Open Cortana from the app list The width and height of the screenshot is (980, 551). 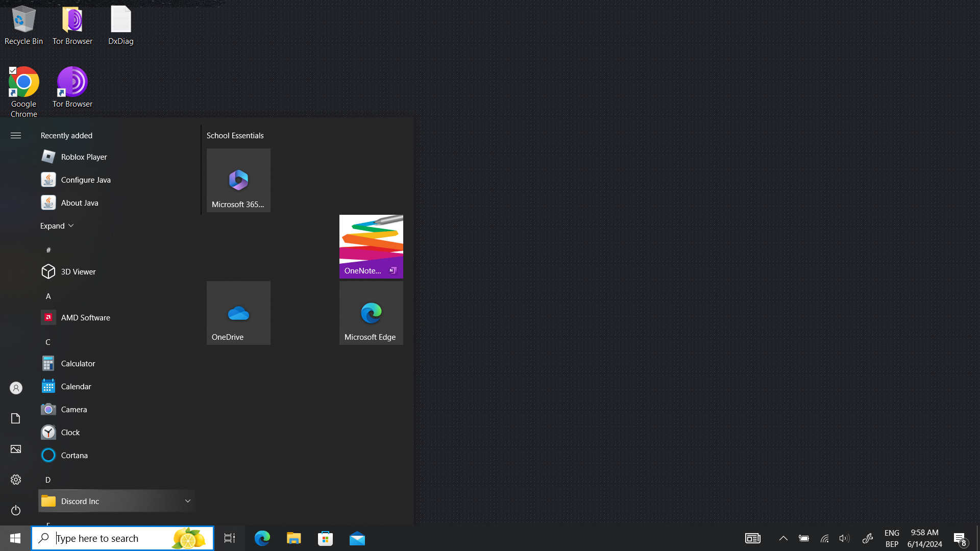(x=74, y=456)
